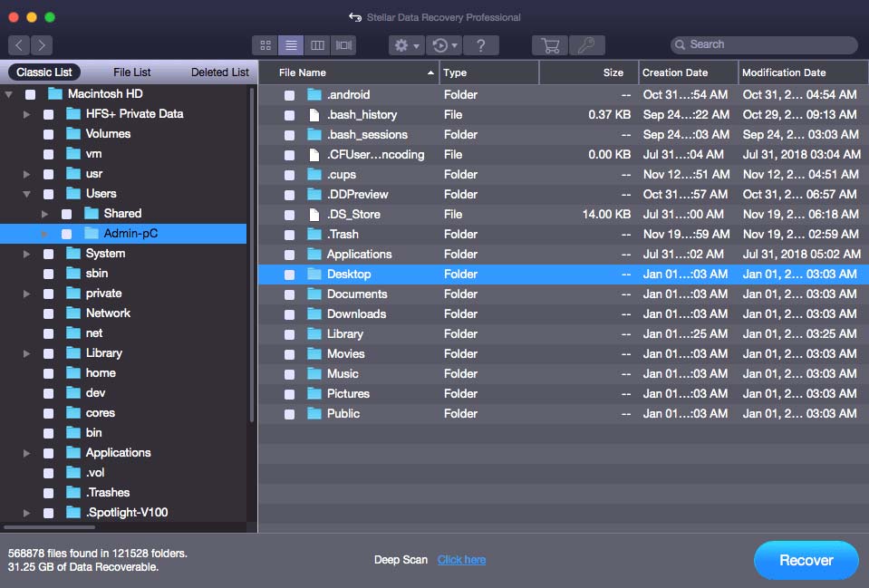This screenshot has width=869, height=588.
Task: Click the sbin folder icon in tree
Action: [x=73, y=274]
